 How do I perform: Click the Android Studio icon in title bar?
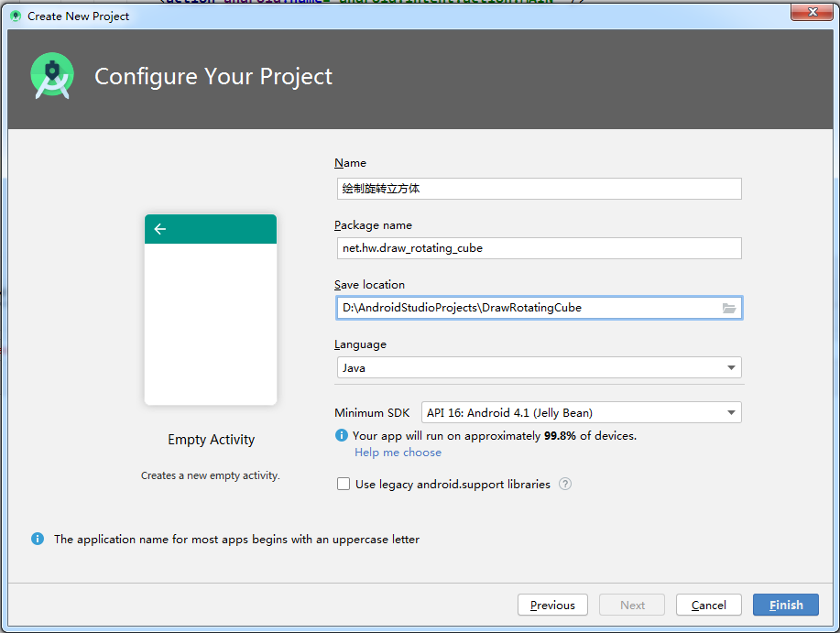[16, 16]
